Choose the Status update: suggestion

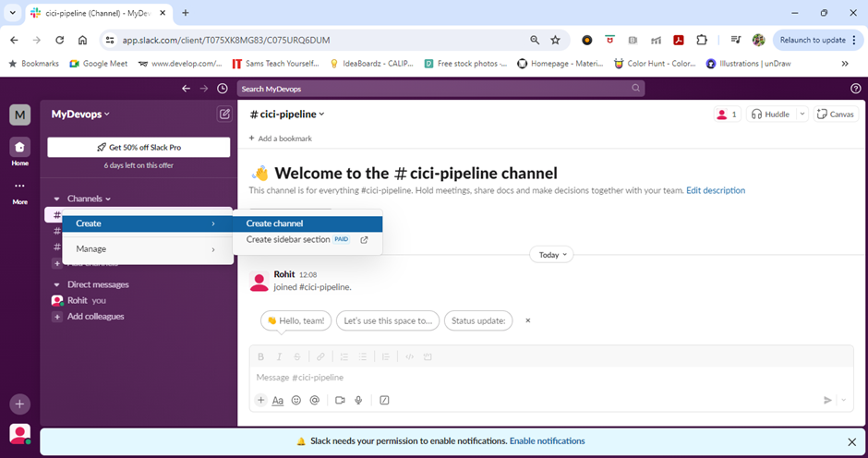pos(478,320)
